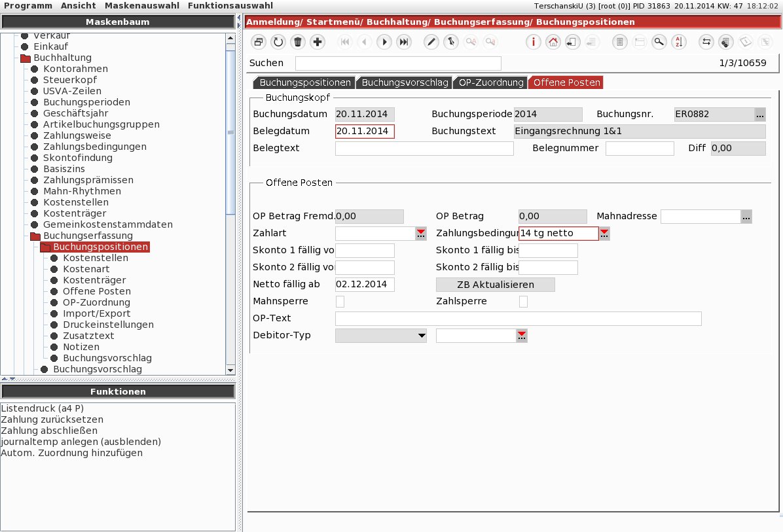Click the exit door arrow icon
783x532 pixels.
[x=572, y=42]
